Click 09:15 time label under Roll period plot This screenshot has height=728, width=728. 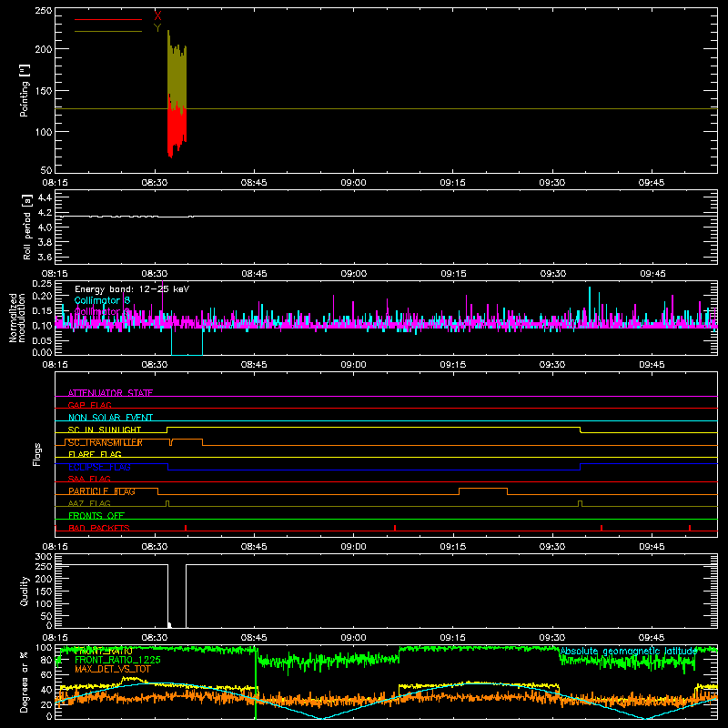pos(453,274)
